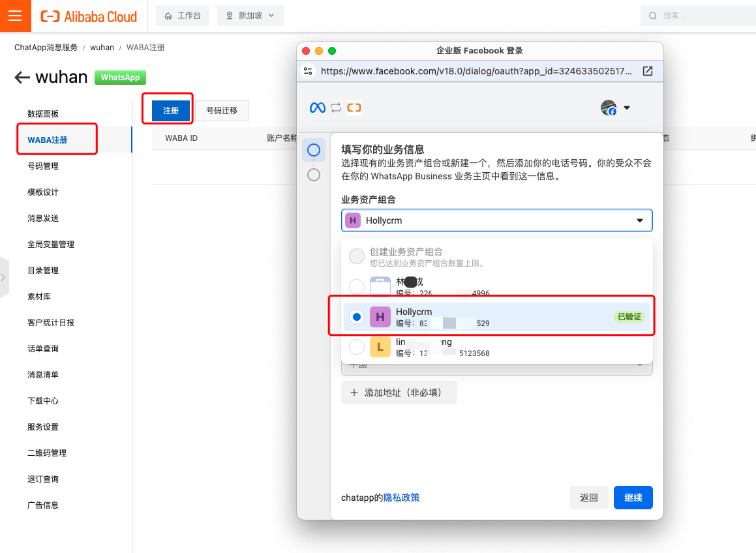This screenshot has width=756, height=553.
Task: Click the orange Alibaba bracket icon in popup
Action: point(354,108)
